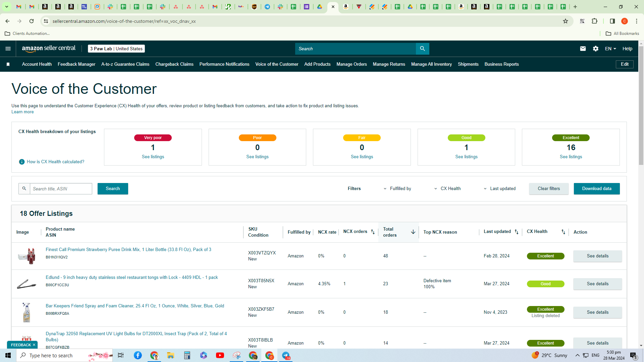Viewport: 644px width, 362px height.
Task: Open Facebook from the taskbar
Action: tap(138, 355)
